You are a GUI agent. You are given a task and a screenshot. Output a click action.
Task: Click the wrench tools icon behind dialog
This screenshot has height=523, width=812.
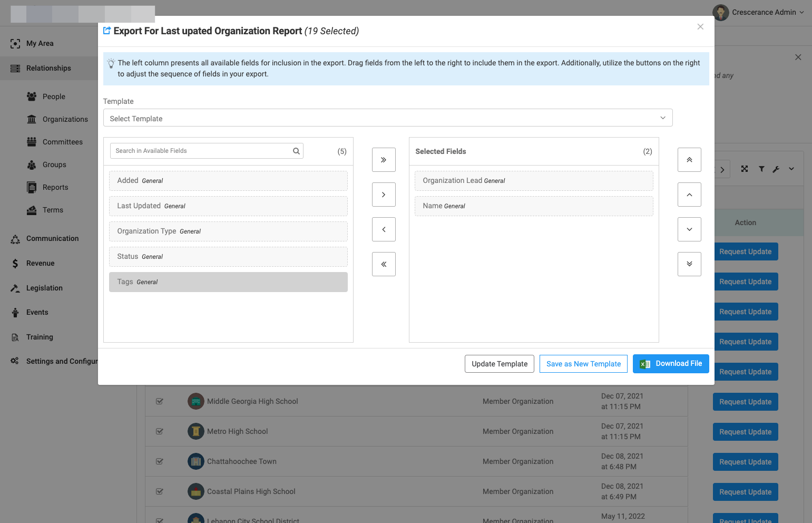(776, 169)
